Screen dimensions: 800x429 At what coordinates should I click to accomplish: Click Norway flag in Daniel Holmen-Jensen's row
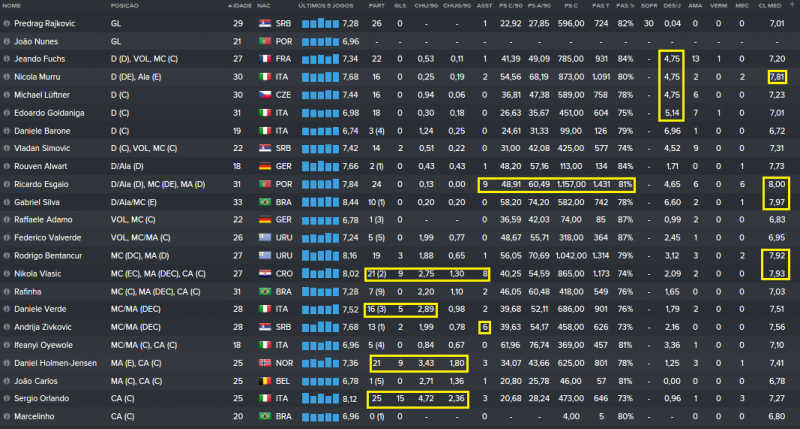pos(265,362)
